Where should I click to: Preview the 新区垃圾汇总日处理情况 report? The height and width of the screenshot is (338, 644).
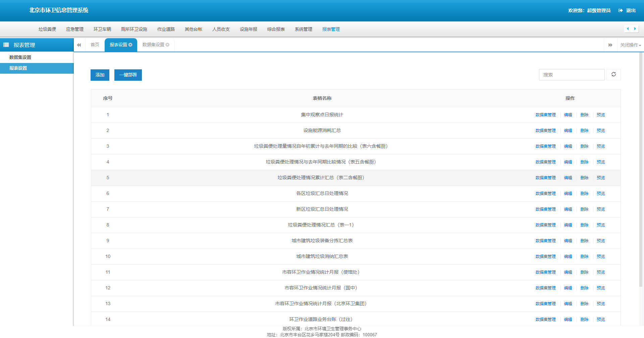pos(601,209)
